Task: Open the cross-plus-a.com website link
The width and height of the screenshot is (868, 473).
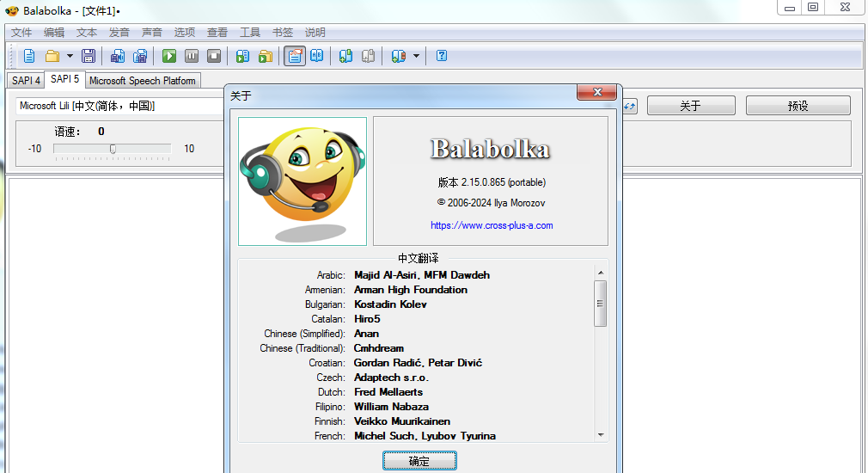Action: tap(492, 225)
